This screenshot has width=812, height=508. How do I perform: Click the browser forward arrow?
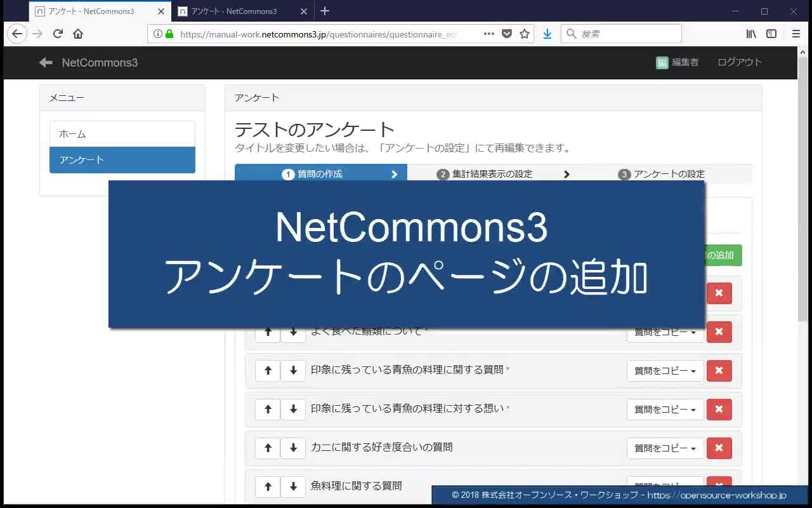pos(37,34)
